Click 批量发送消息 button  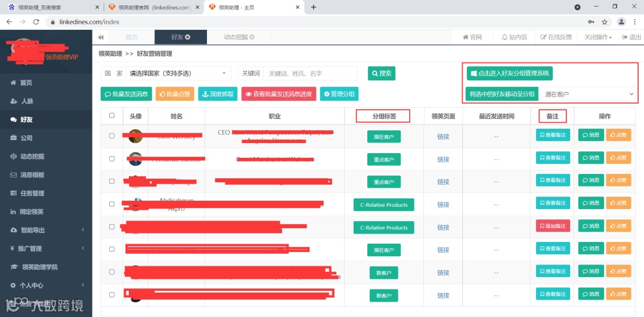click(x=126, y=94)
